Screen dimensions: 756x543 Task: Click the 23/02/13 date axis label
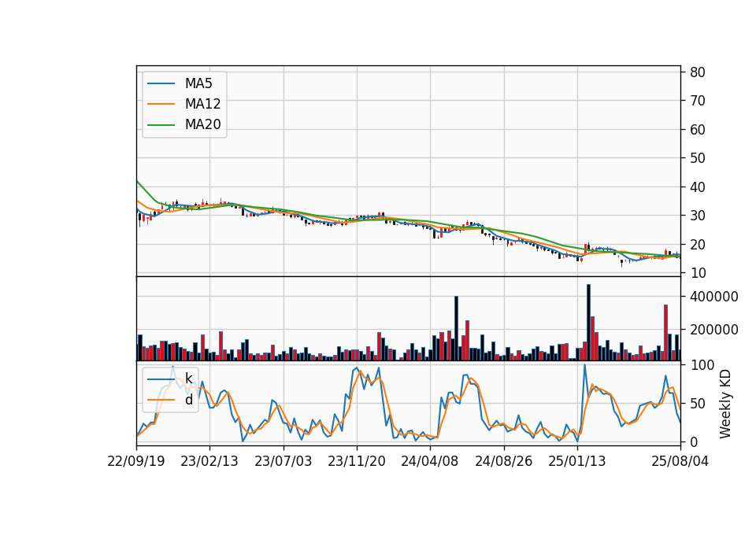pos(209,461)
